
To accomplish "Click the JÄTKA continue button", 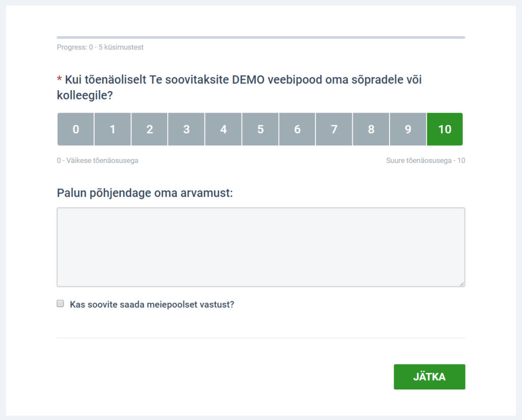I will click(x=429, y=377).
